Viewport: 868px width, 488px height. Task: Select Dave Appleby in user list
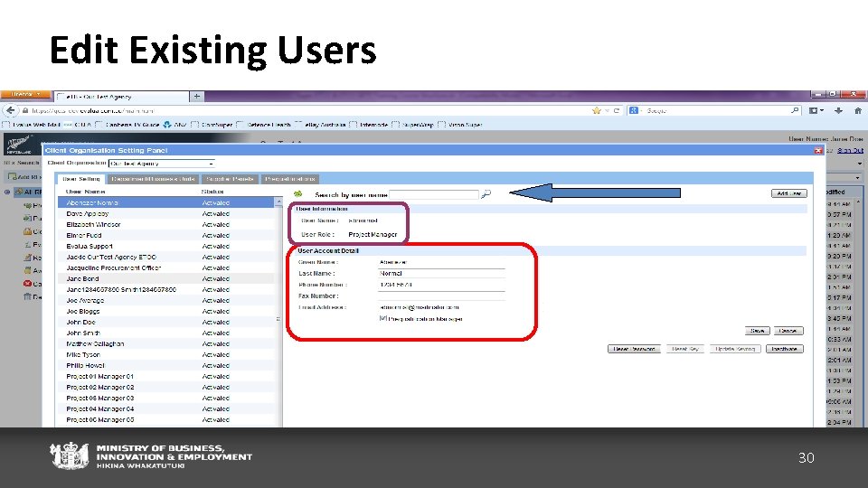pos(166,213)
